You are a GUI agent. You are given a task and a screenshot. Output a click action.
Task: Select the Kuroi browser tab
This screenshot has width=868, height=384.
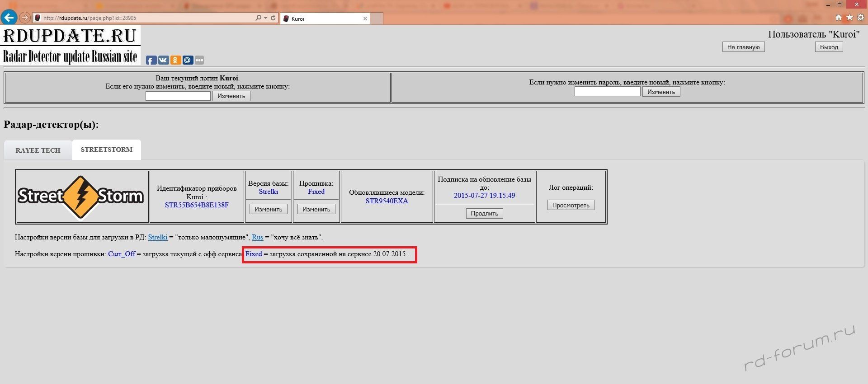325,19
